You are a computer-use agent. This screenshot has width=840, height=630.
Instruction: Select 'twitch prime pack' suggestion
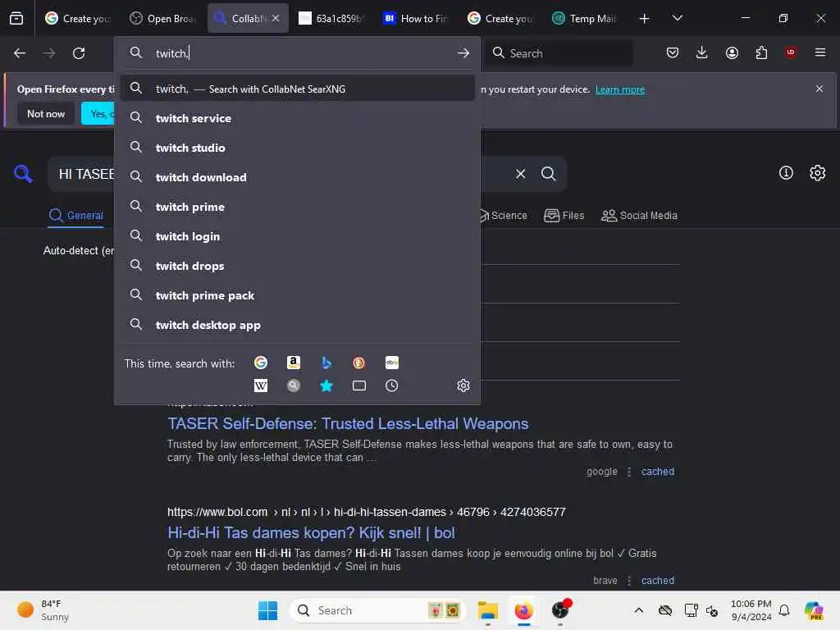click(x=297, y=295)
